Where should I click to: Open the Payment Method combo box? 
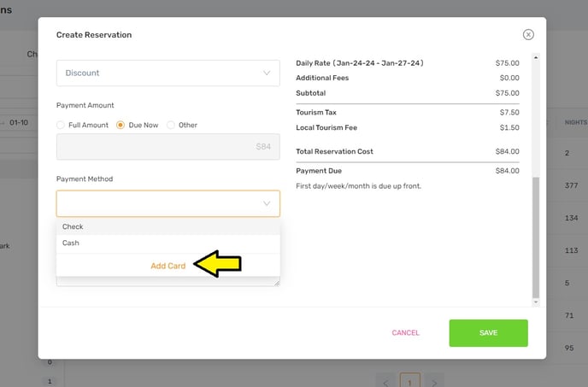(168, 203)
